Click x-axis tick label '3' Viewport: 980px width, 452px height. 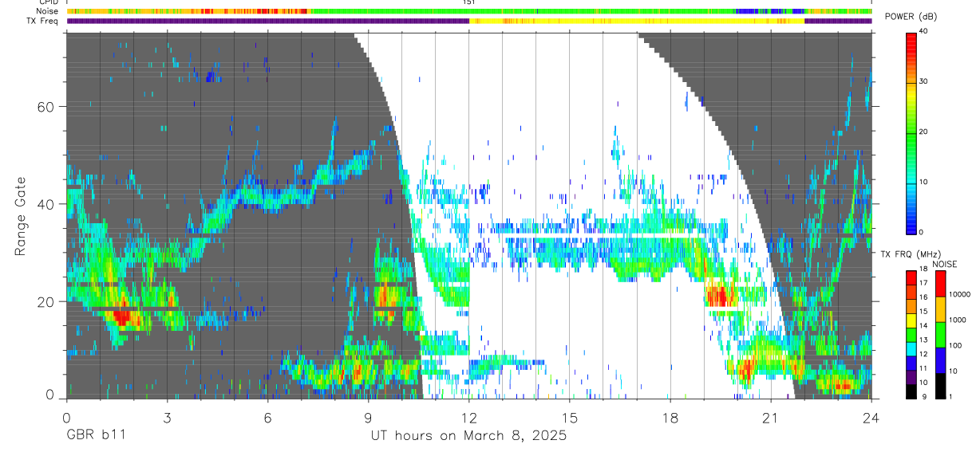click(x=167, y=417)
